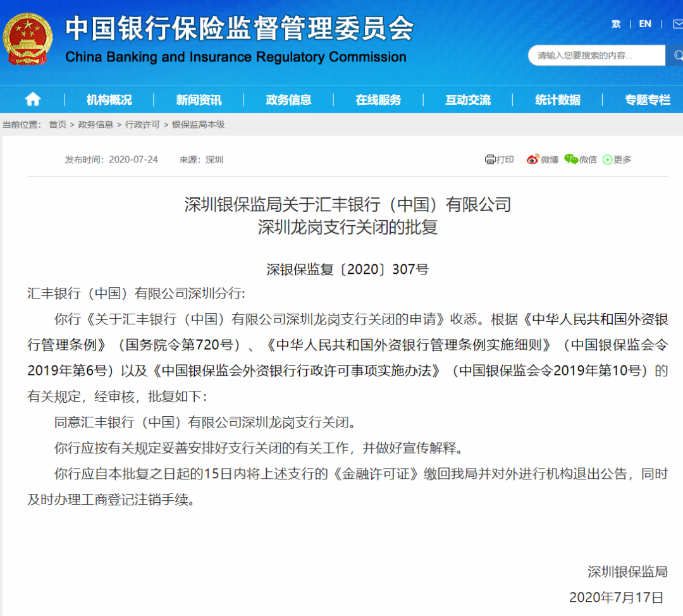This screenshot has width=683, height=616.
Task: Focus the search input field
Action: [x=597, y=55]
